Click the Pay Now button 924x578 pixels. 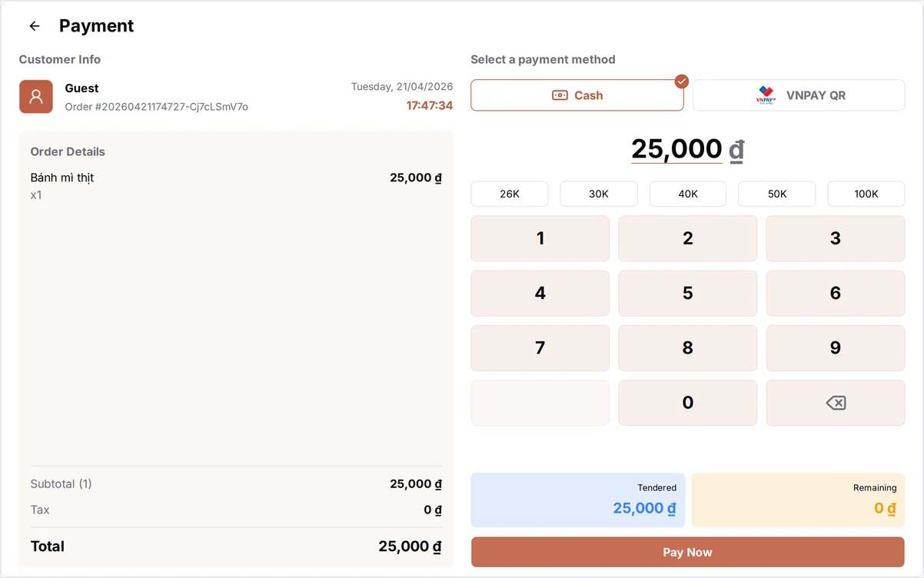688,552
